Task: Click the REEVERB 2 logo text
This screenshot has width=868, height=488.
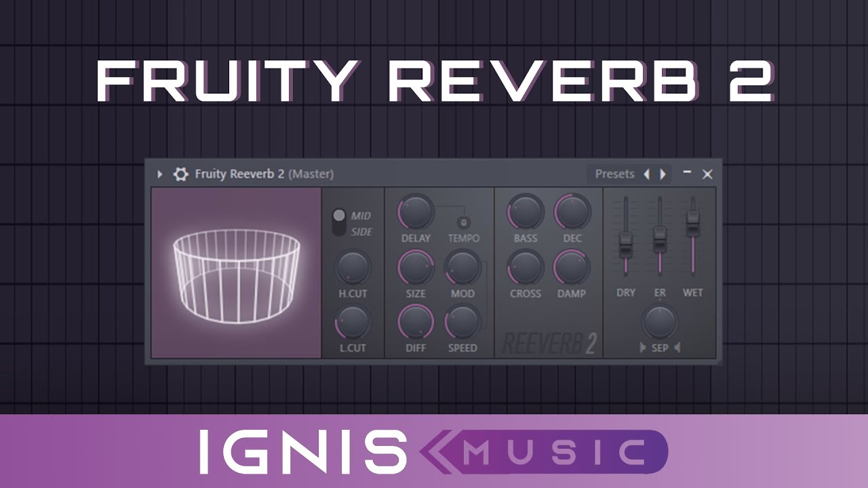Action: 549,344
